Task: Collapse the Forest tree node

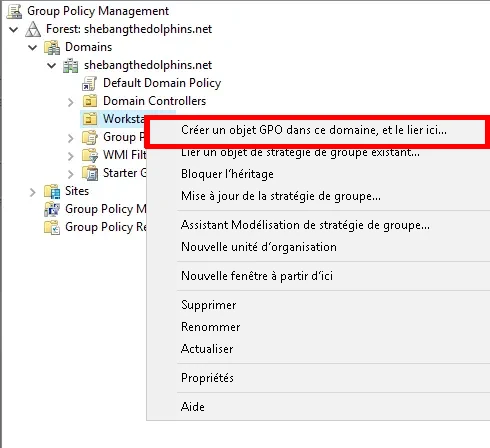Action: tap(14, 29)
